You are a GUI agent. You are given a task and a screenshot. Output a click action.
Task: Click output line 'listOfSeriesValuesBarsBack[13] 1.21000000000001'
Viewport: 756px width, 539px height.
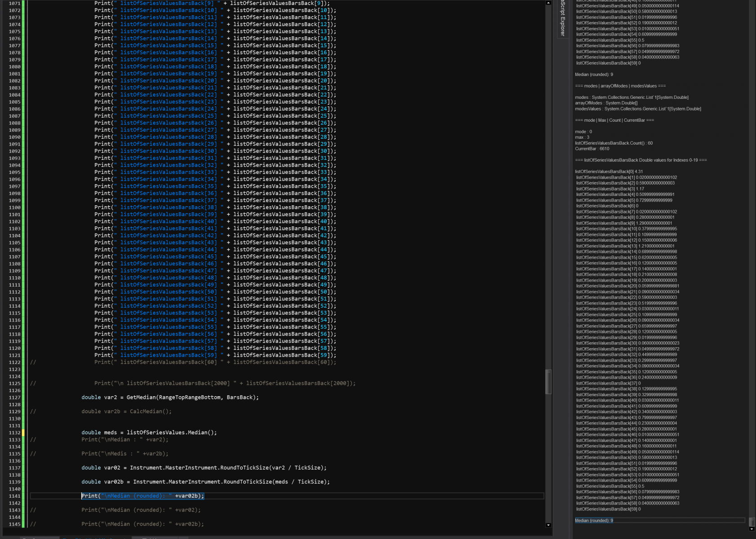point(625,246)
